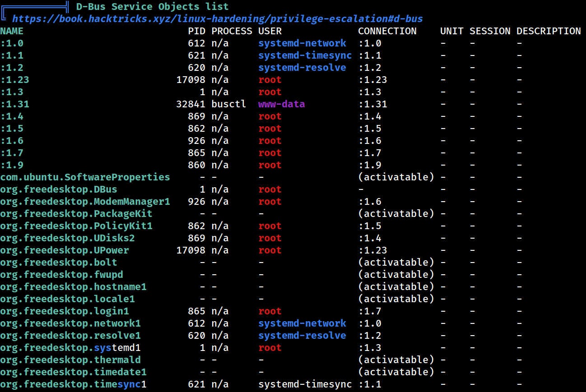Click PID 621 in the timesync1 row
Viewport: 586px width, 392px height.
tap(197, 384)
